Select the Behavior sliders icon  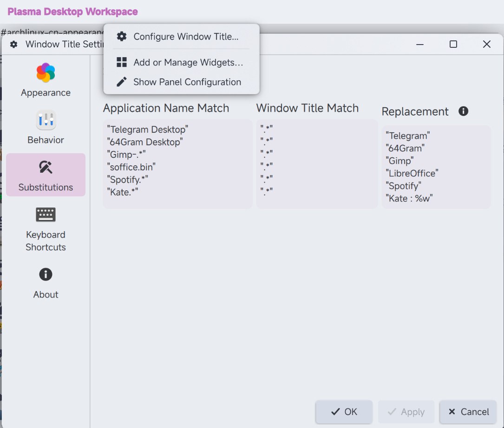pos(46,120)
